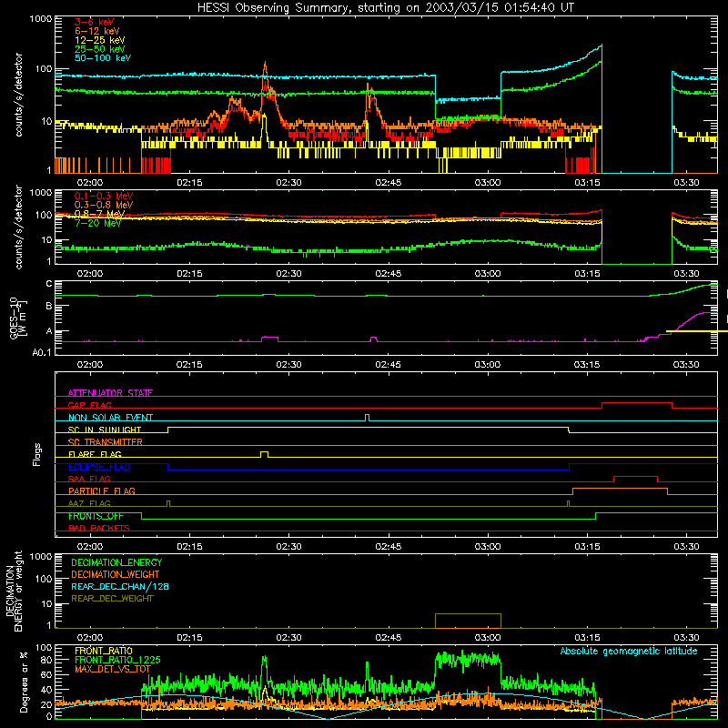Click the 0.1-0.3 MeV legend label

pos(104,196)
